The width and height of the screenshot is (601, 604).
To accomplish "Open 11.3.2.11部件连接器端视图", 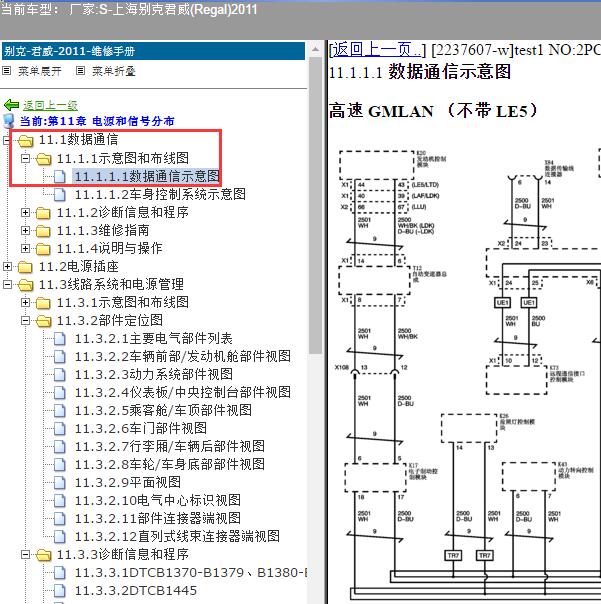I will 158,518.
